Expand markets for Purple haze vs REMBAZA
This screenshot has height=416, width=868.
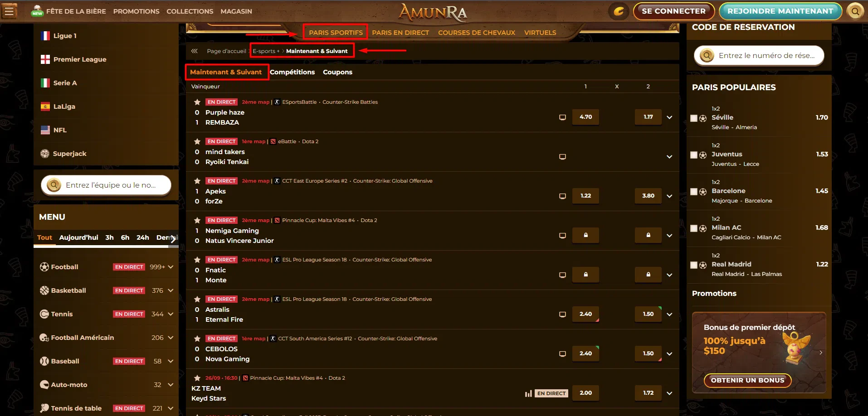click(x=669, y=117)
